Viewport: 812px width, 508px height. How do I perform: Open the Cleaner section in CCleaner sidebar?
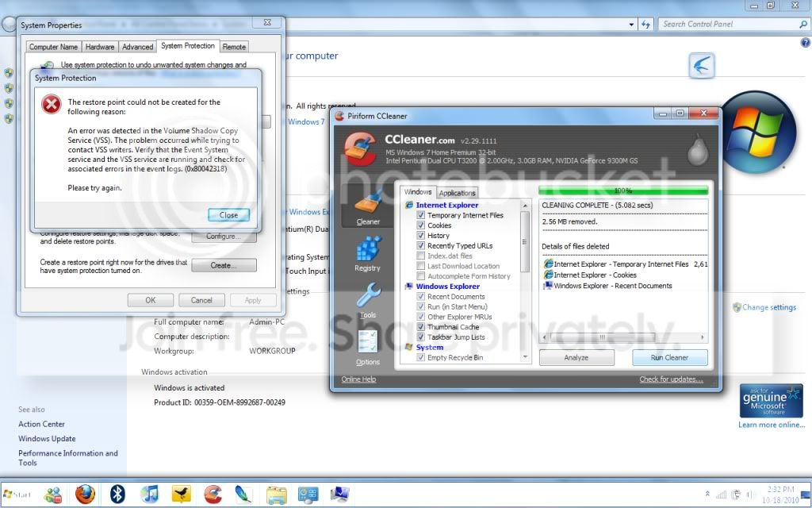click(368, 207)
